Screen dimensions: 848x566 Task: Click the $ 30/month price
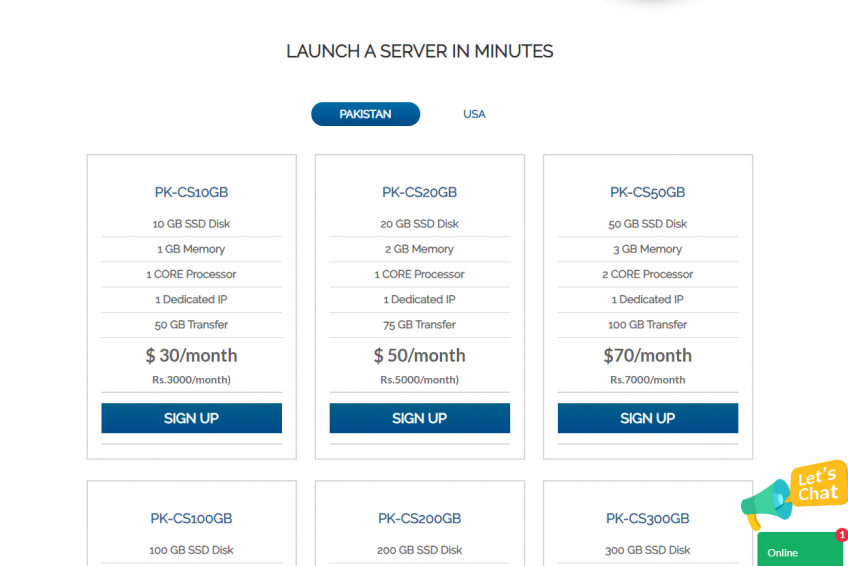pos(191,355)
